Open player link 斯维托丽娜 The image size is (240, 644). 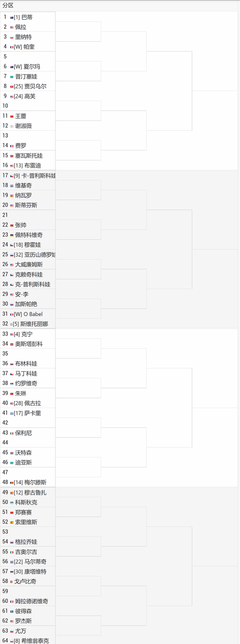click(34, 324)
